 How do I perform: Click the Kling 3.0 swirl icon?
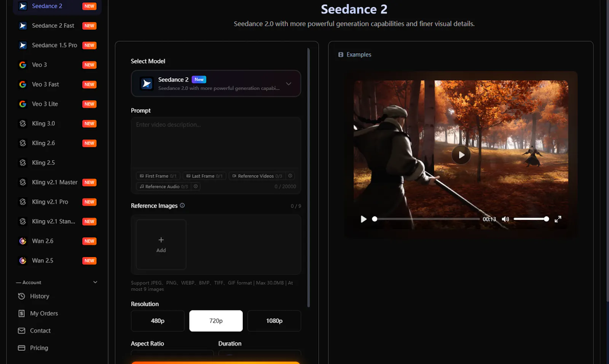pos(23,124)
